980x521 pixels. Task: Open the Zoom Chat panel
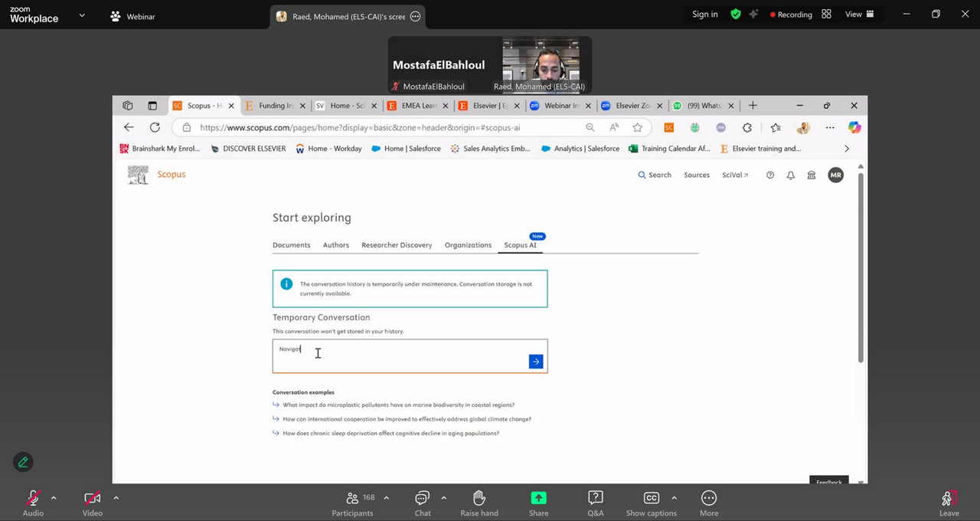[x=423, y=503]
